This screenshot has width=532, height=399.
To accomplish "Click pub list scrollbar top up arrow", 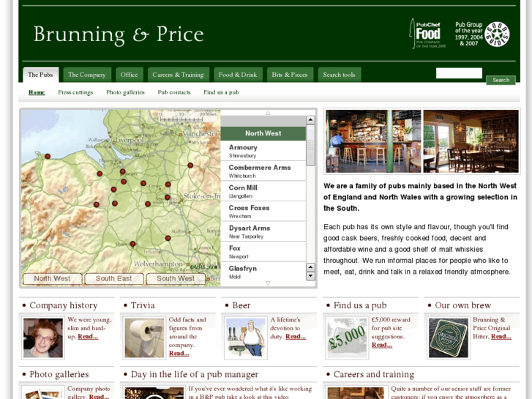I will [x=310, y=120].
